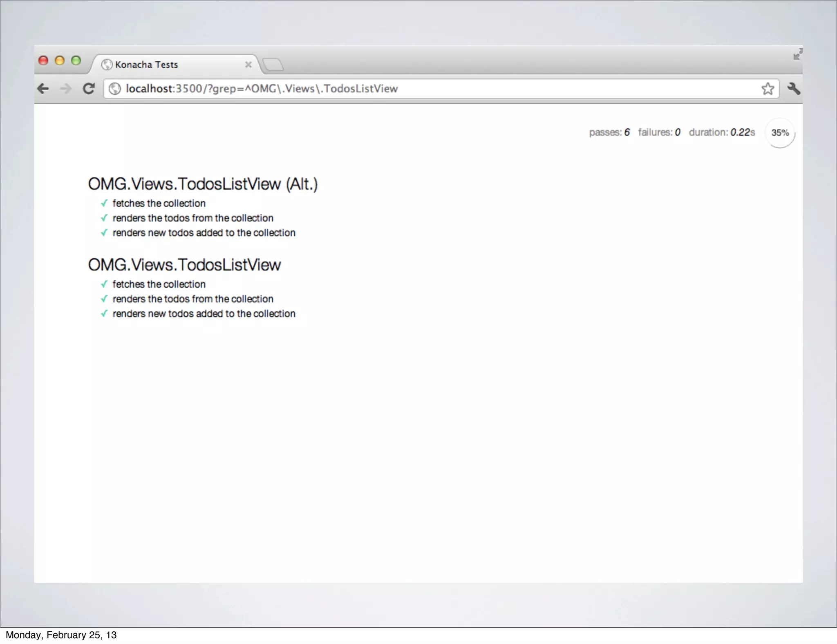This screenshot has width=837, height=644.
Task: Expand last "renders new todos added" test
Action: point(204,314)
